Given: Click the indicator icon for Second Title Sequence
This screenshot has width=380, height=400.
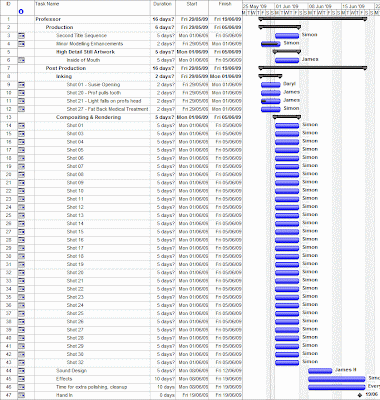Looking at the screenshot, I should [22, 36].
